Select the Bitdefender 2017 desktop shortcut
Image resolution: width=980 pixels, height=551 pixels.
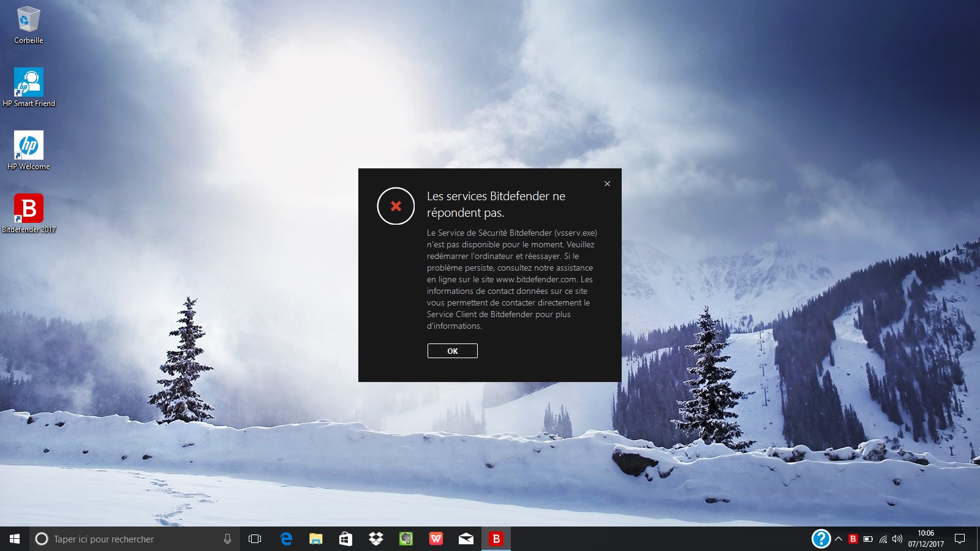coord(29,214)
